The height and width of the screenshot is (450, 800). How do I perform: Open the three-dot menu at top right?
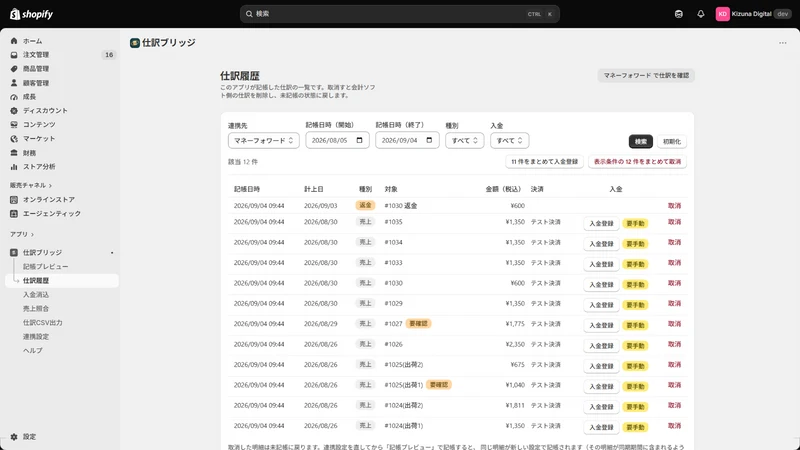pos(783,43)
